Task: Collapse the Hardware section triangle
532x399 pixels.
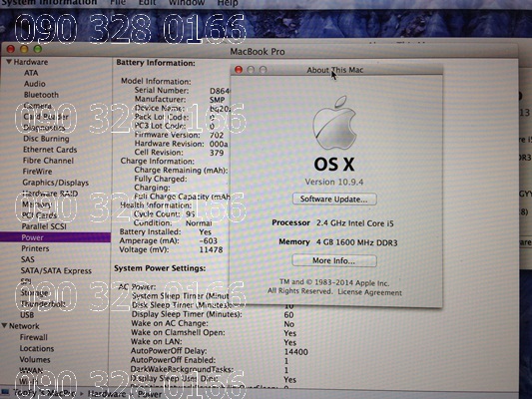Action: 9,62
